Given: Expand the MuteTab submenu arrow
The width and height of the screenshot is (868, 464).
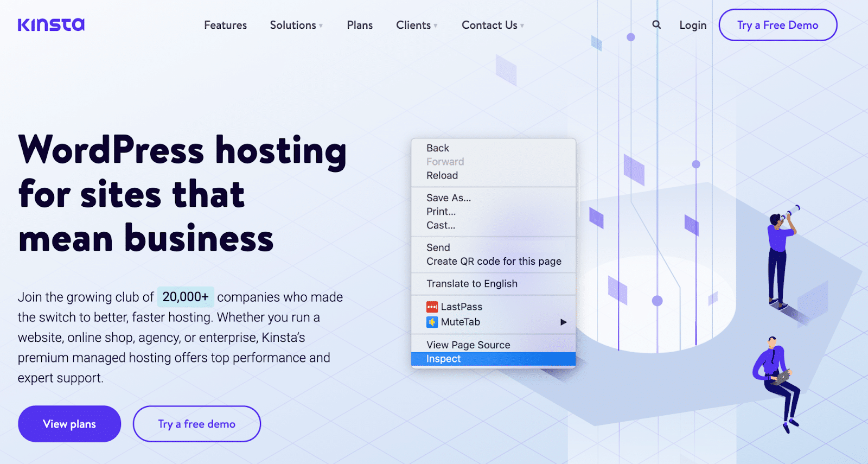Looking at the screenshot, I should (x=563, y=322).
